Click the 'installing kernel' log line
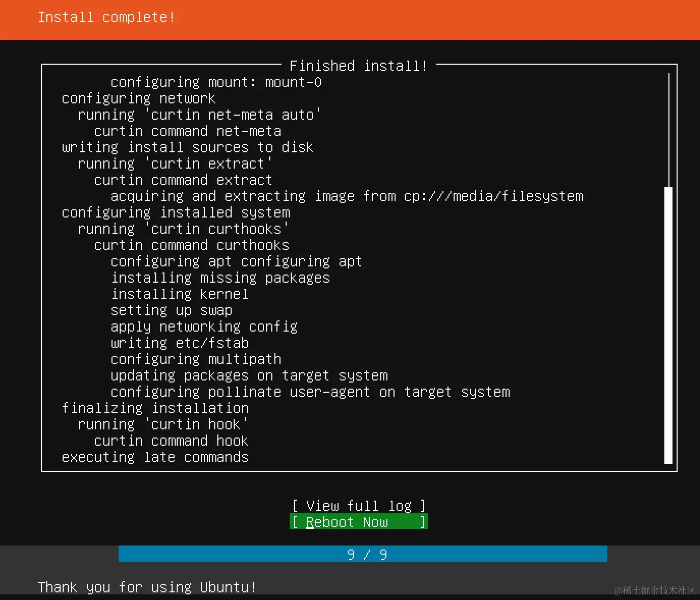700x600 pixels. (x=180, y=294)
